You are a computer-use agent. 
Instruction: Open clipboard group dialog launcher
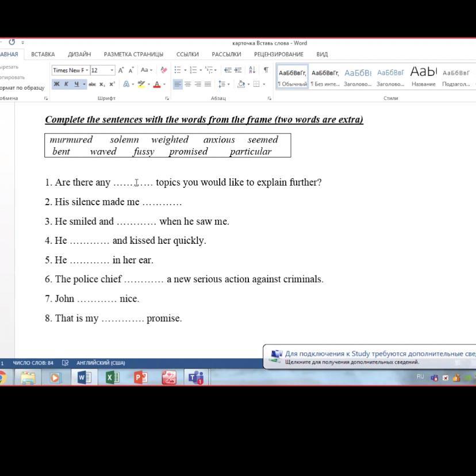[46, 98]
